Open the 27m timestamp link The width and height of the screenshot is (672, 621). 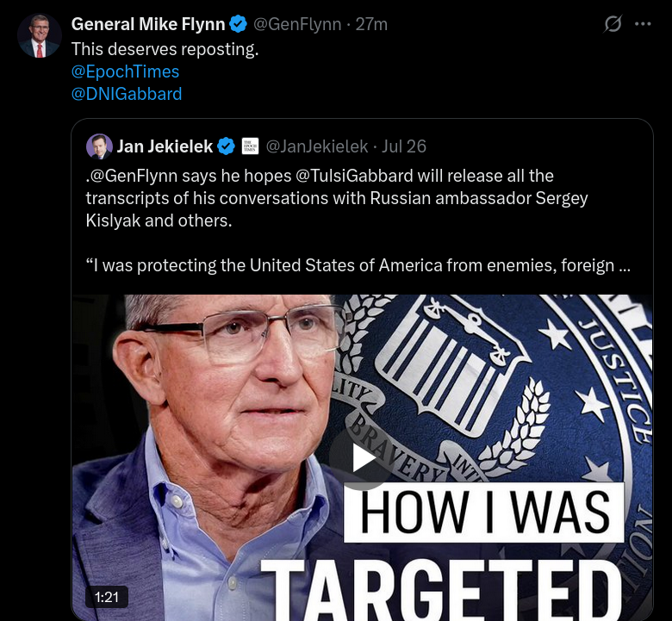[371, 24]
